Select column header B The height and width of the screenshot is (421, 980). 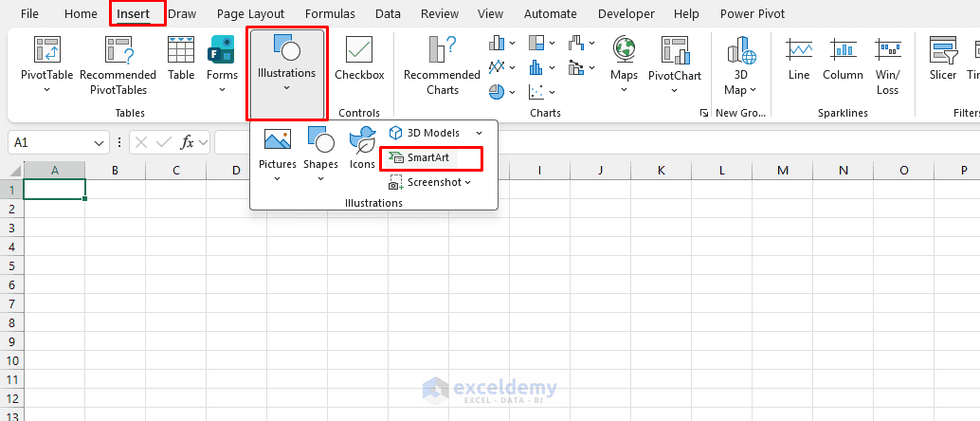(x=115, y=170)
